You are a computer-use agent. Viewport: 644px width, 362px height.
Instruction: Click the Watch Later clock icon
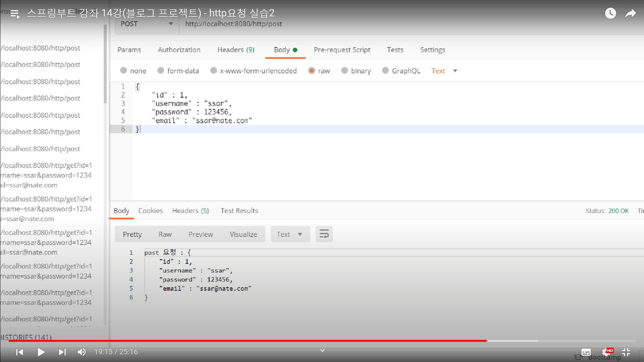(610, 13)
